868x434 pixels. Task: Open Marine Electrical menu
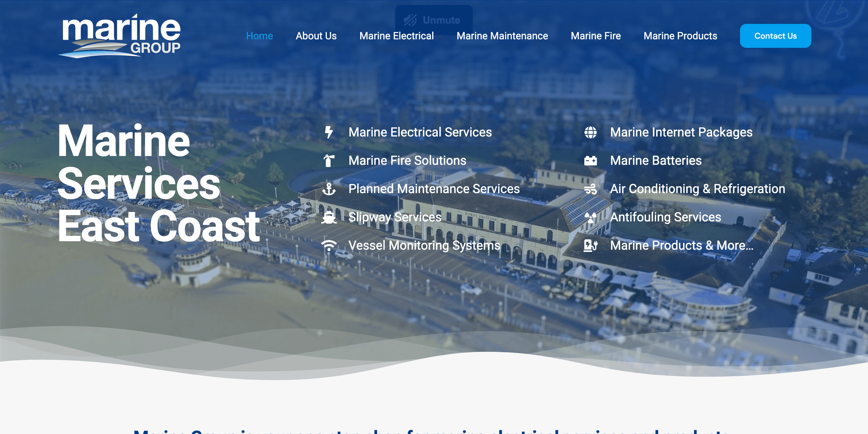[x=396, y=36]
